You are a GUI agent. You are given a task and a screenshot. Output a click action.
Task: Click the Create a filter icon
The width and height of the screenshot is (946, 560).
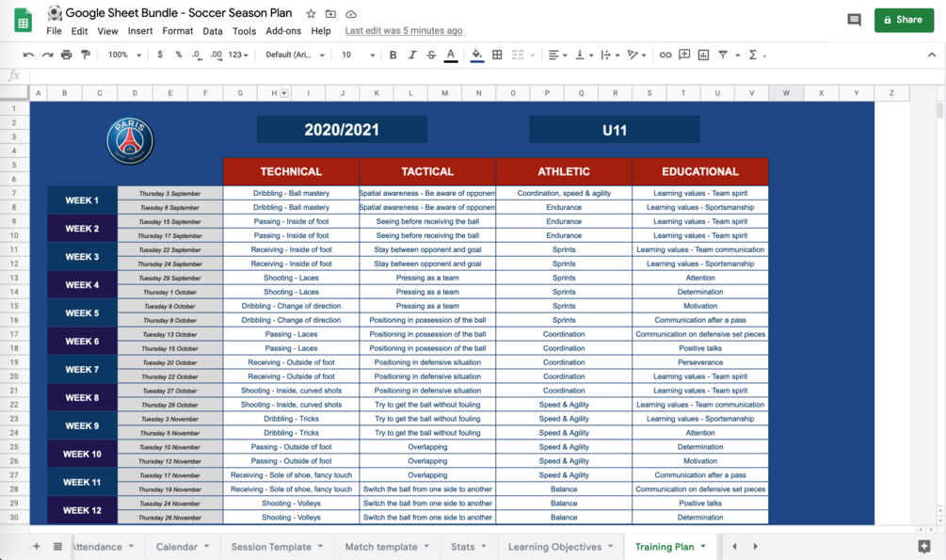[x=723, y=55]
